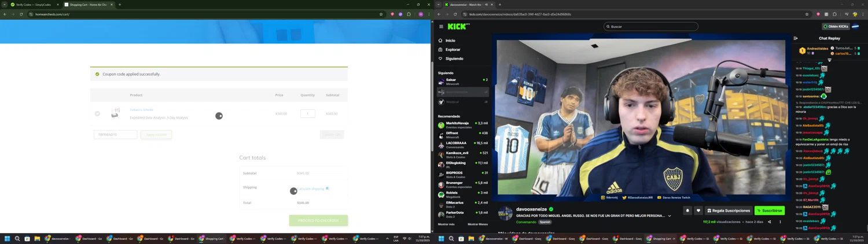868x244 pixels.
Task: Click the quantity field for Tobacco Smoke
Action: [x=308, y=113]
